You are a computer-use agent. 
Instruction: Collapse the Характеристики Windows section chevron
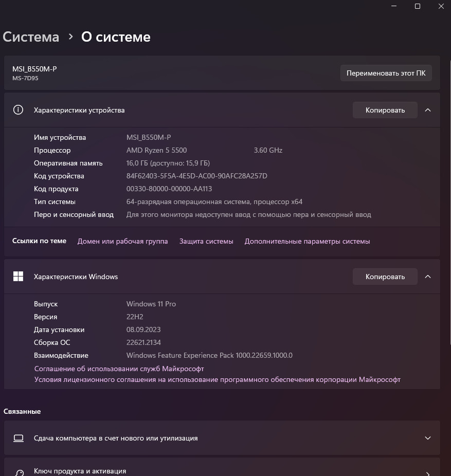point(428,277)
